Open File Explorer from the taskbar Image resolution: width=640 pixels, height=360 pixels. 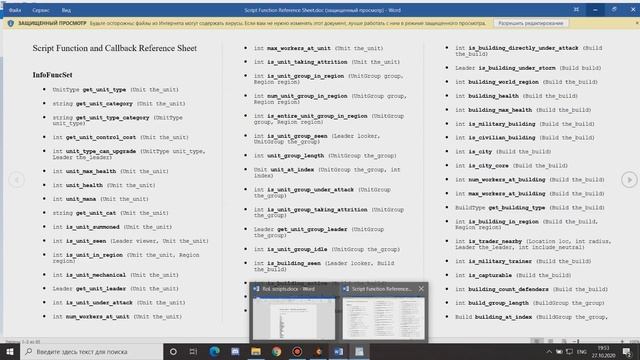tap(256, 351)
